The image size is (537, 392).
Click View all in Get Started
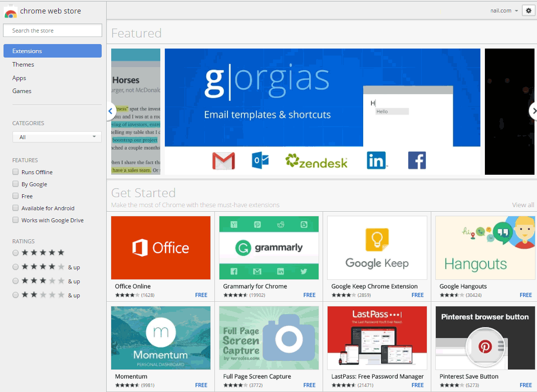click(x=523, y=205)
